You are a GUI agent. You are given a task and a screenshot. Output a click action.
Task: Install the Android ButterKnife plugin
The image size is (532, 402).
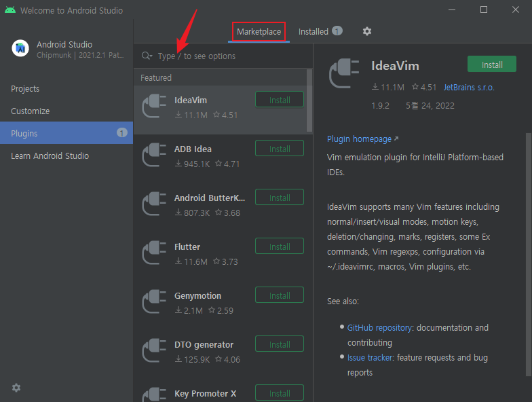pos(280,197)
